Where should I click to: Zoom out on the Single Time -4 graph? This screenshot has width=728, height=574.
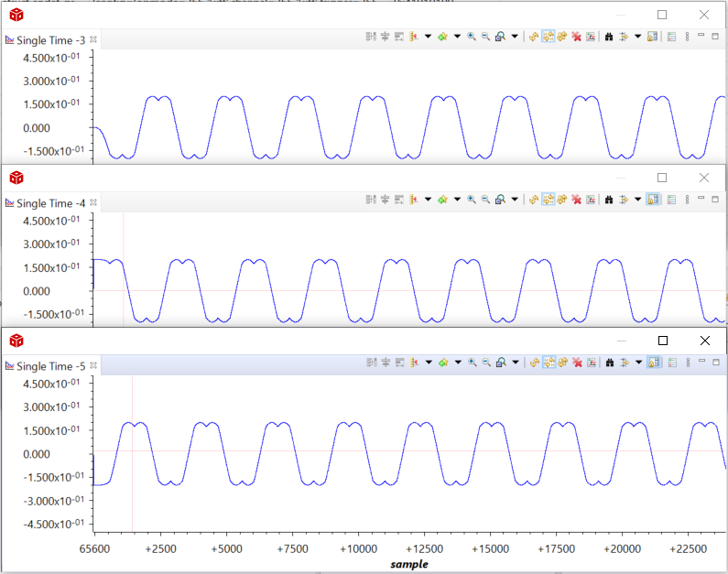click(485, 200)
